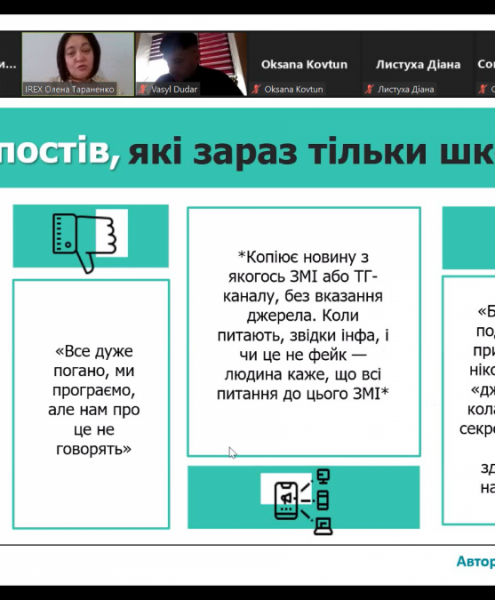The width and height of the screenshot is (495, 600).
Task: Click the muted microphone icon beside Vasyl Dudar
Action: 143,90
